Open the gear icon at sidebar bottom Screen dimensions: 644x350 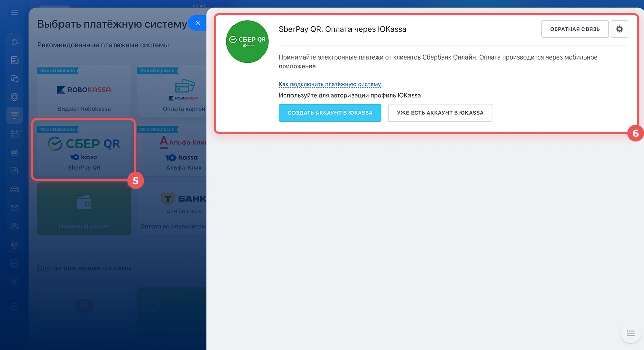click(x=14, y=306)
